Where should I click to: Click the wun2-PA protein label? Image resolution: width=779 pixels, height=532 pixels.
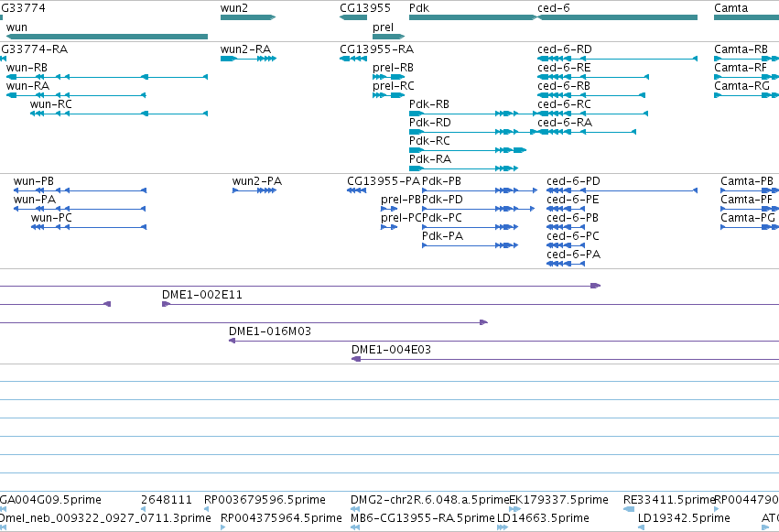257,181
